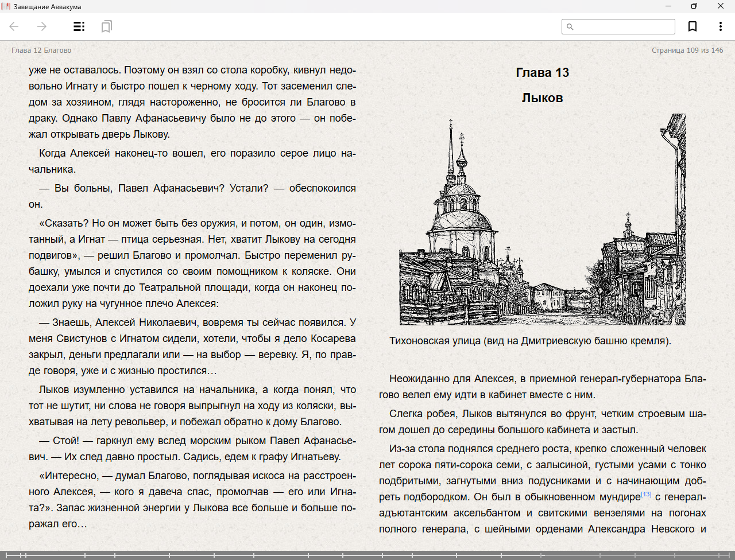Image resolution: width=735 pixels, height=560 pixels.
Task: Click the 'Лыков' chapter subtitle
Action: point(542,98)
